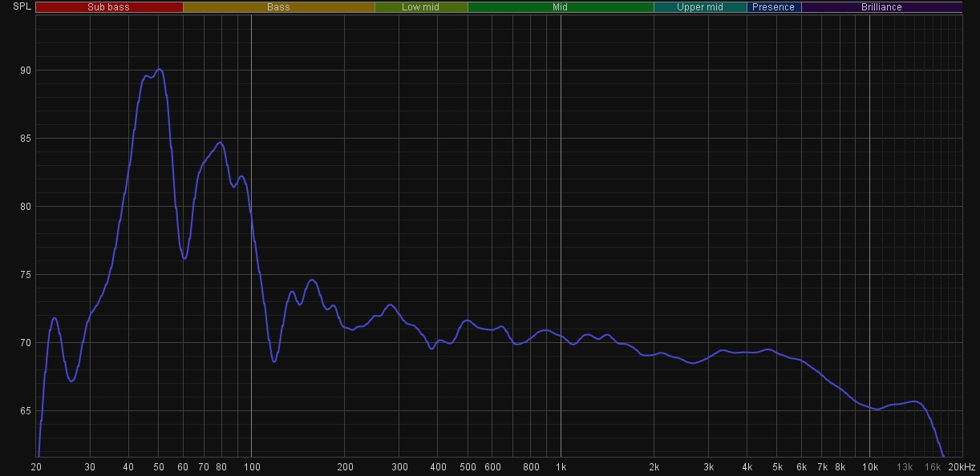Click the 65 dB label on the vertical axis
The width and height of the screenshot is (980, 476).
point(26,411)
